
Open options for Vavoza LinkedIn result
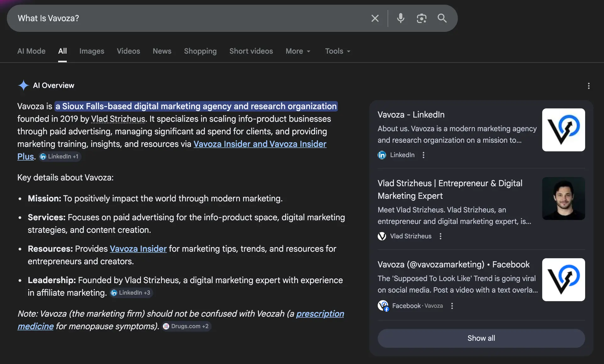click(423, 155)
